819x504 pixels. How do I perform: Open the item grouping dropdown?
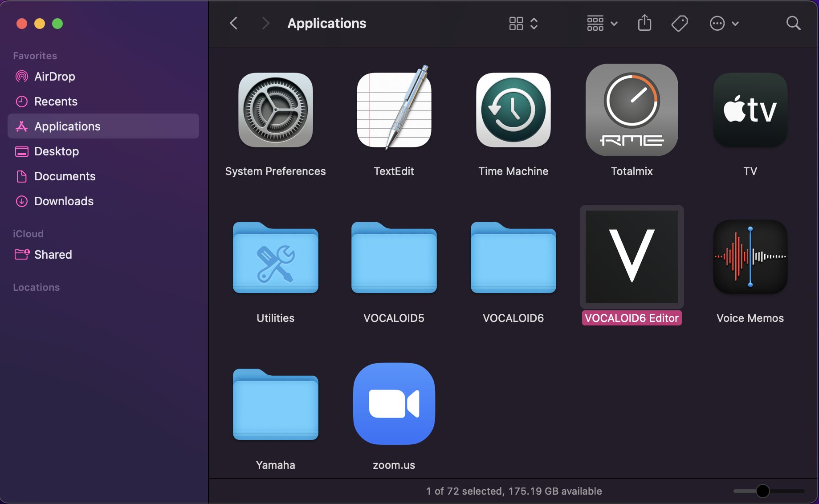click(x=602, y=23)
